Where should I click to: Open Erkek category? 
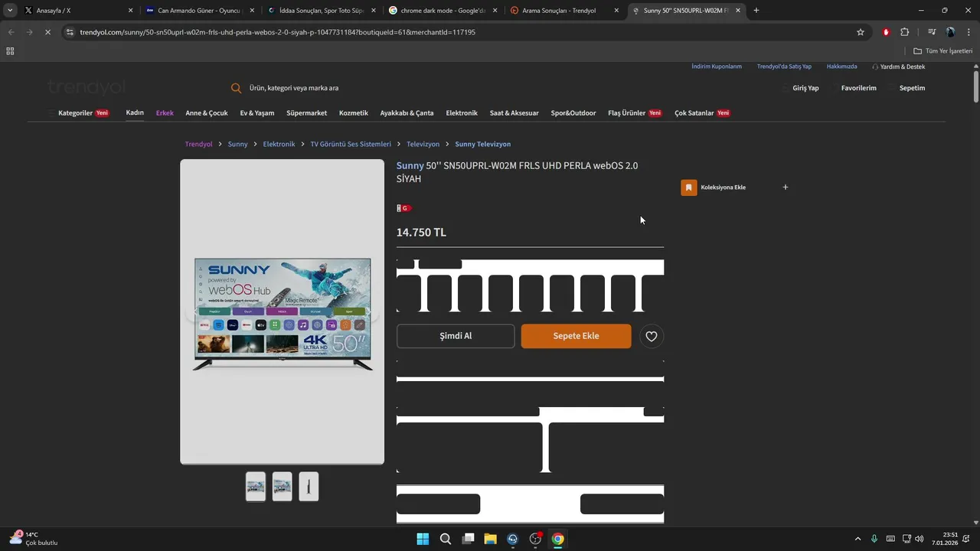pyautogui.click(x=165, y=113)
